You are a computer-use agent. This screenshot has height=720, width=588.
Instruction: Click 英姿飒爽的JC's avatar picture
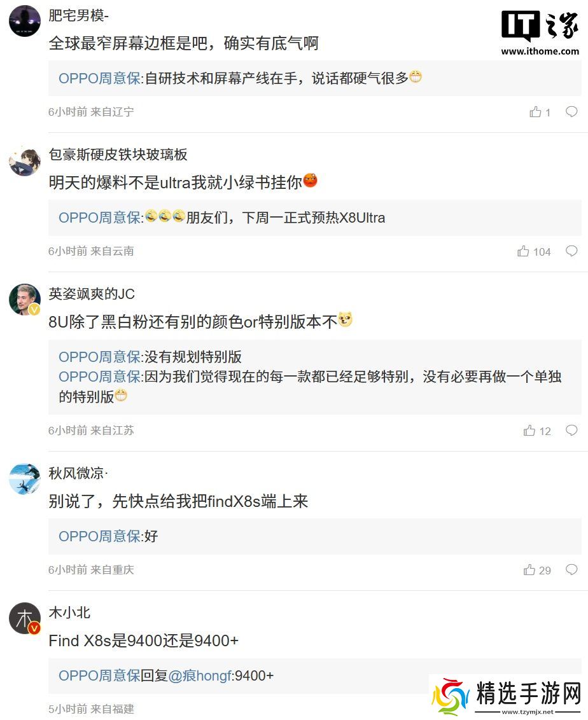click(25, 300)
